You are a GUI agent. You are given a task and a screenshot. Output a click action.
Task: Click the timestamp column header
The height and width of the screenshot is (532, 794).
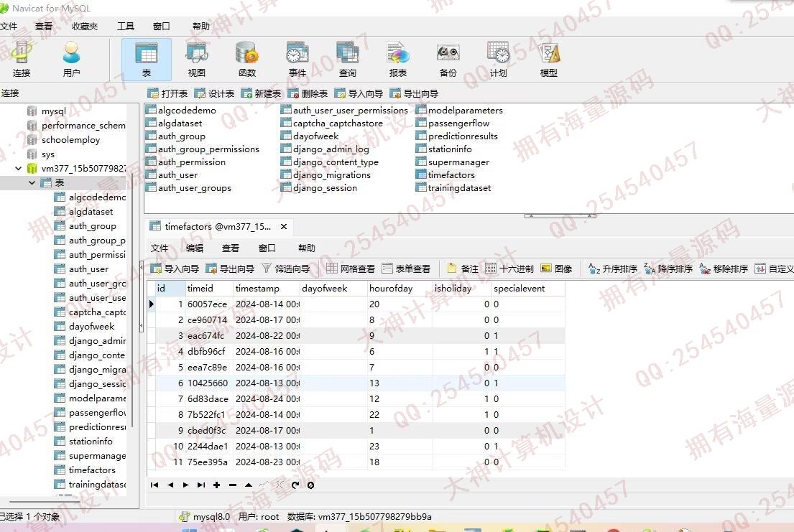point(257,288)
